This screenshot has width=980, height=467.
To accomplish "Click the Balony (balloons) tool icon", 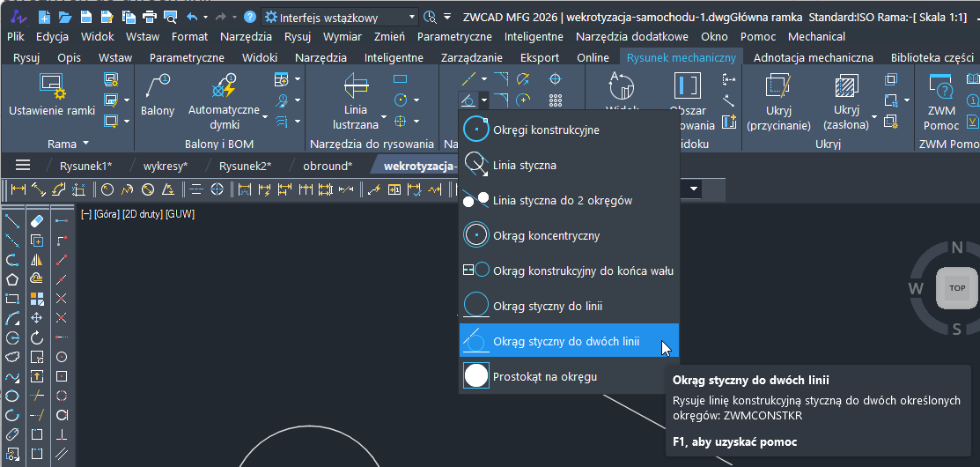I will (158, 87).
